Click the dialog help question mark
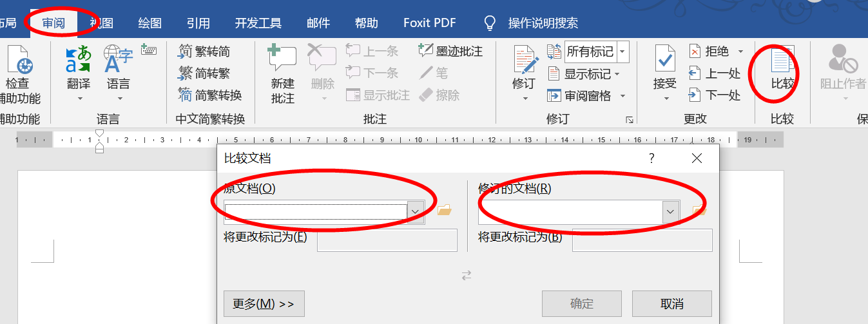The image size is (868, 324). [x=651, y=158]
